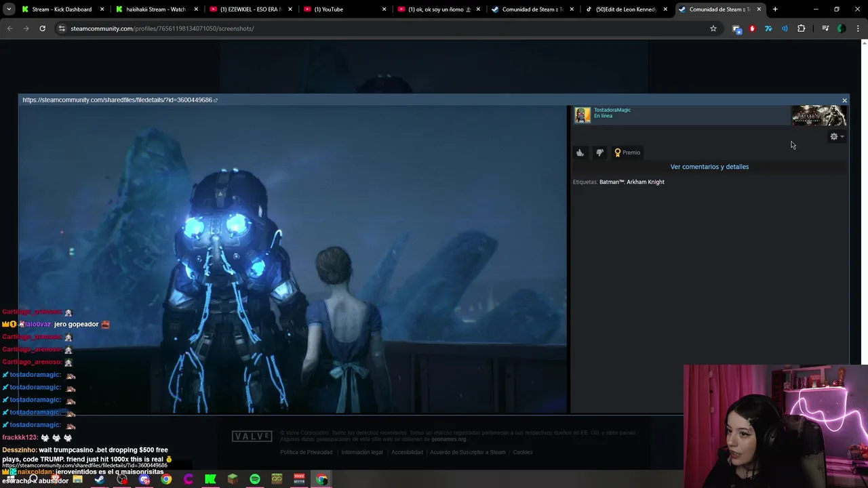868x488 pixels.
Task: Open Voicemeeter from taskbar
Action: (299, 479)
